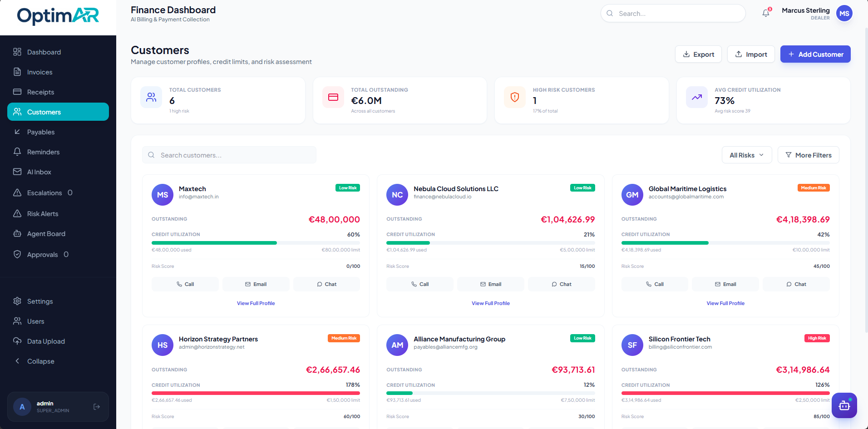Open Escalations in sidebar
Screen dimensions: 868x429
click(x=58, y=193)
